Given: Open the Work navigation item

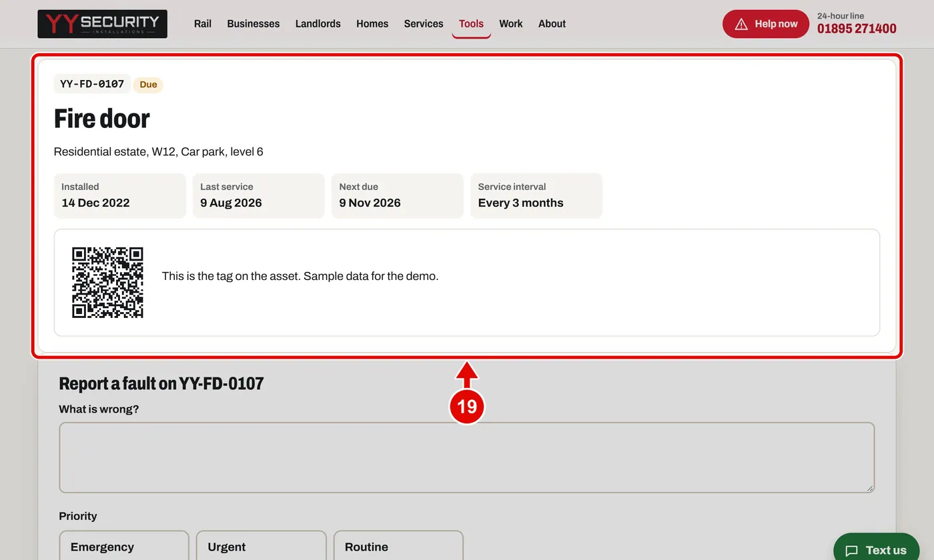Looking at the screenshot, I should [x=511, y=24].
